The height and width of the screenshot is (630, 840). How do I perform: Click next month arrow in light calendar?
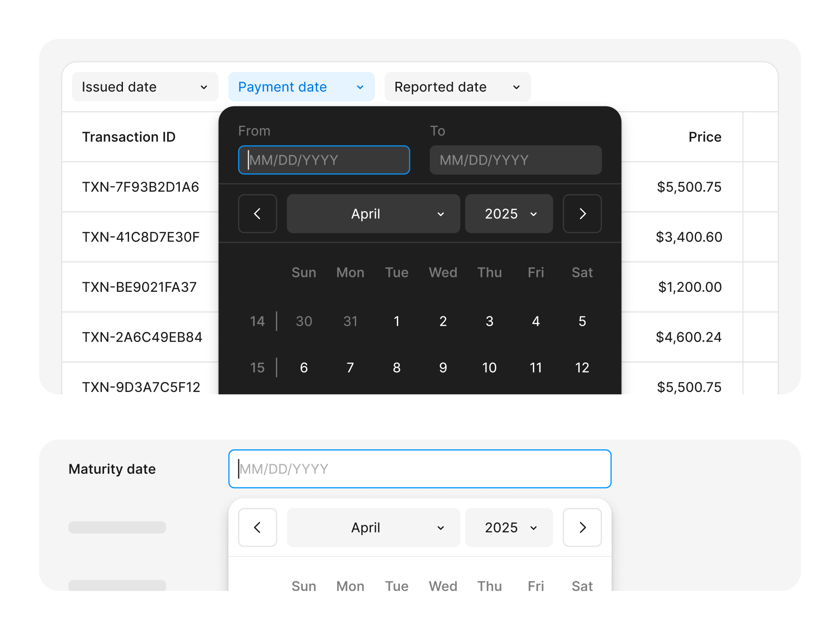(x=582, y=527)
